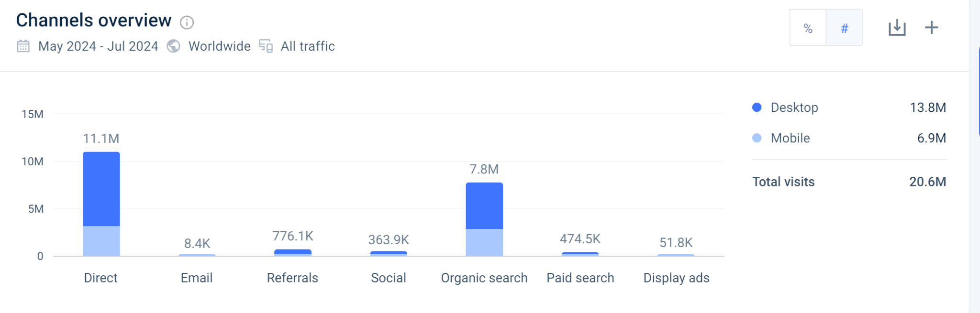
Task: Click the Referrals bar in chart
Action: tap(292, 252)
